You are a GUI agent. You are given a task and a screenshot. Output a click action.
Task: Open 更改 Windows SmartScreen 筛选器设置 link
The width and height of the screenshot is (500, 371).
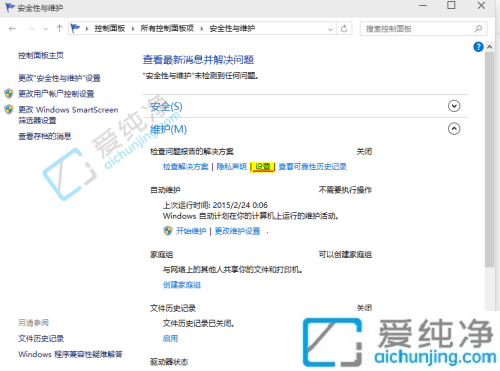[x=68, y=115]
